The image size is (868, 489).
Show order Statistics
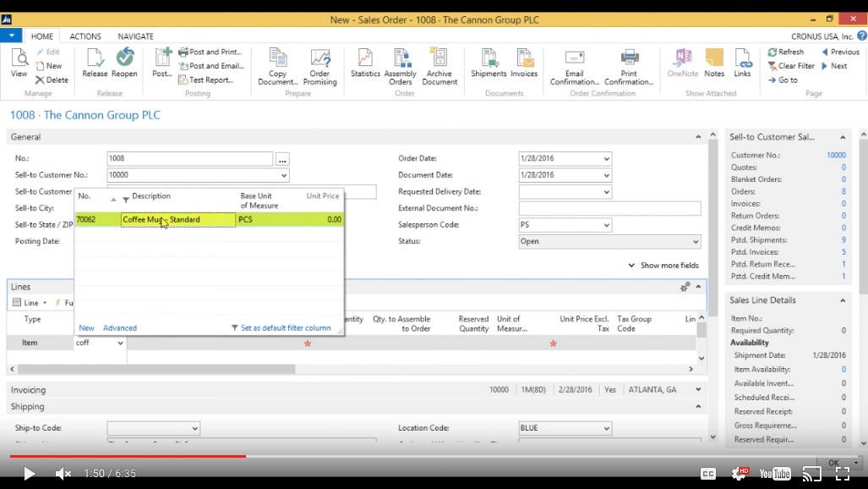tap(365, 63)
